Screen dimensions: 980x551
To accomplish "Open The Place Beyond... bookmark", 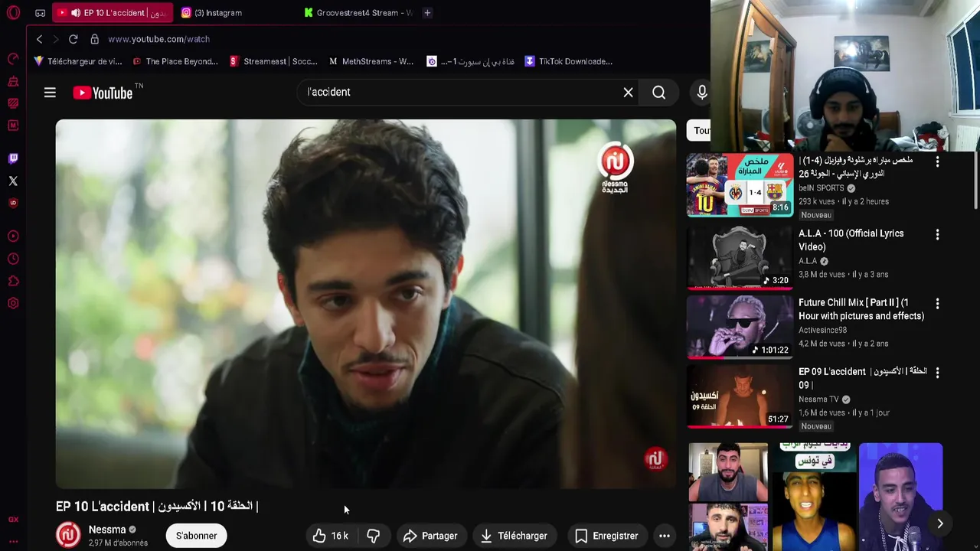I will (175, 61).
